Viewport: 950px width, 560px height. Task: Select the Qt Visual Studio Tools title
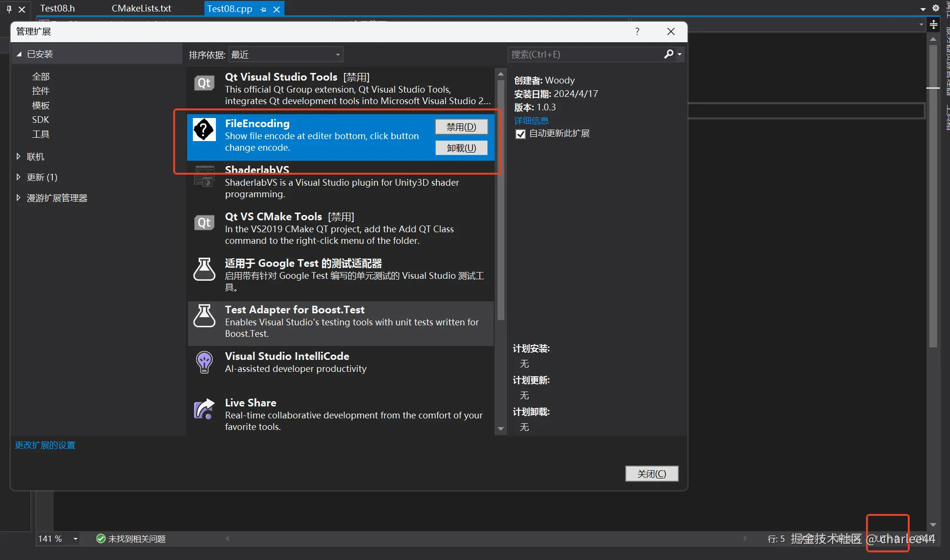click(281, 77)
